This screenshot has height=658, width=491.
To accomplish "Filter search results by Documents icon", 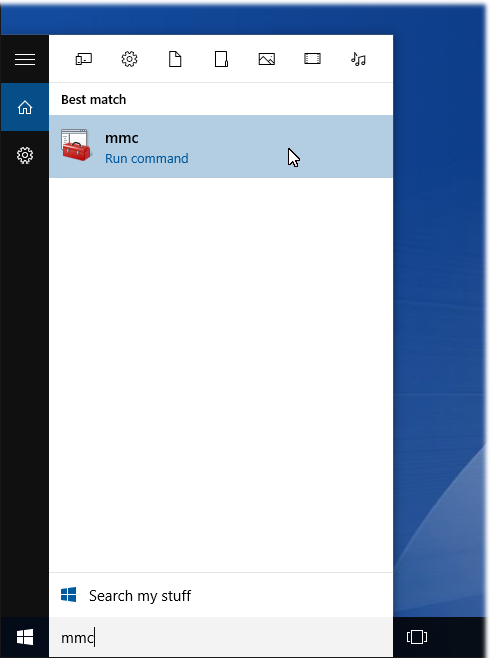I will tap(175, 59).
